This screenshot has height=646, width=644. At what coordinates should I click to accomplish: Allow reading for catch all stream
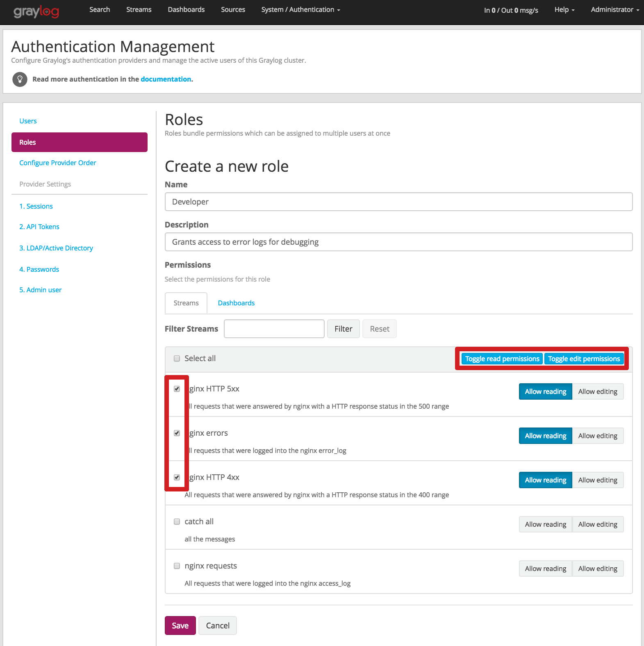pos(545,524)
